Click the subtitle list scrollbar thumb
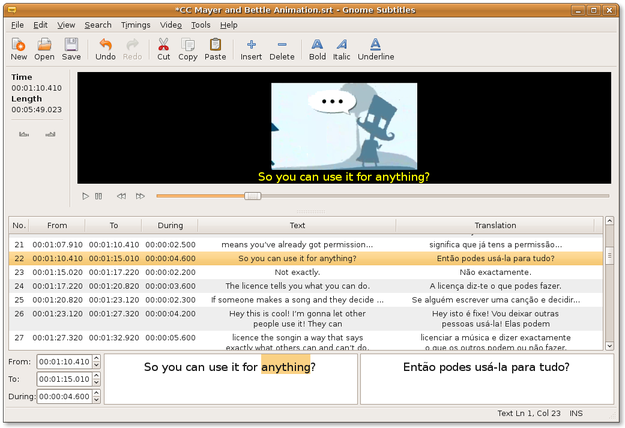Image resolution: width=625 pixels, height=428 pixels. 609,255
